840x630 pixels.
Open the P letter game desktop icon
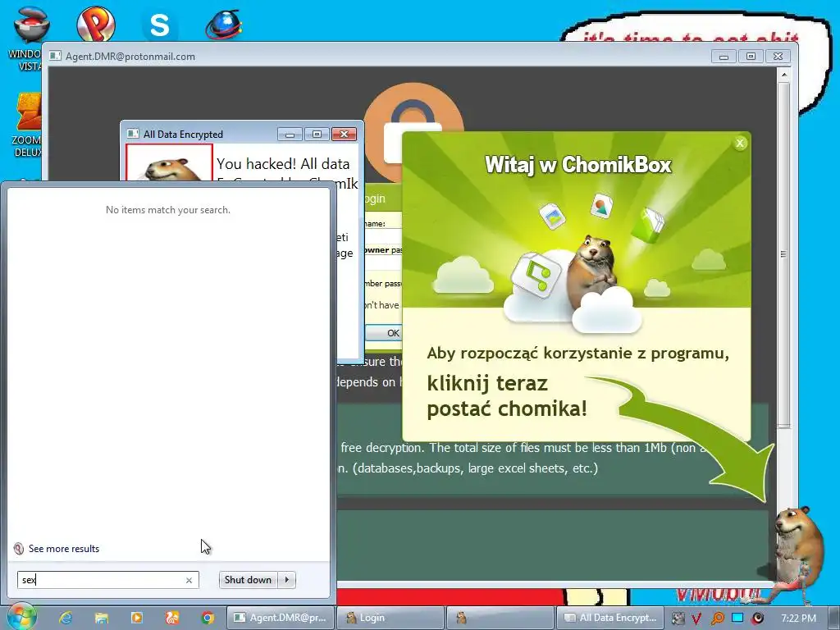96,24
